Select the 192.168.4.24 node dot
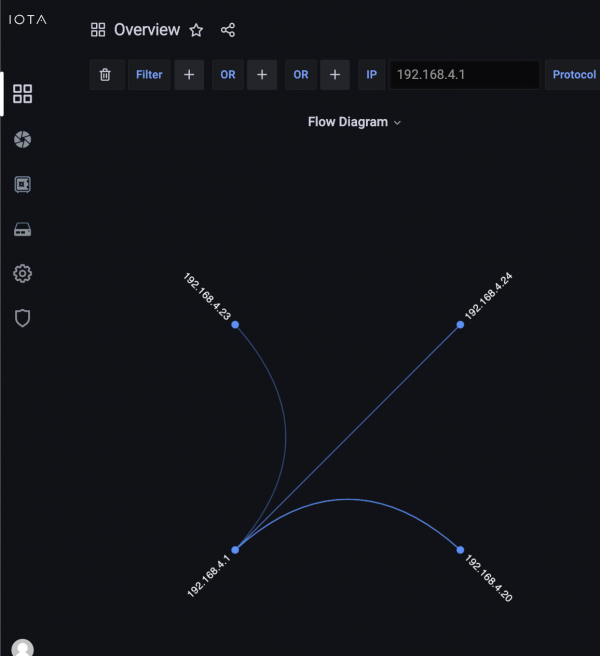The width and height of the screenshot is (600, 656). tap(460, 324)
